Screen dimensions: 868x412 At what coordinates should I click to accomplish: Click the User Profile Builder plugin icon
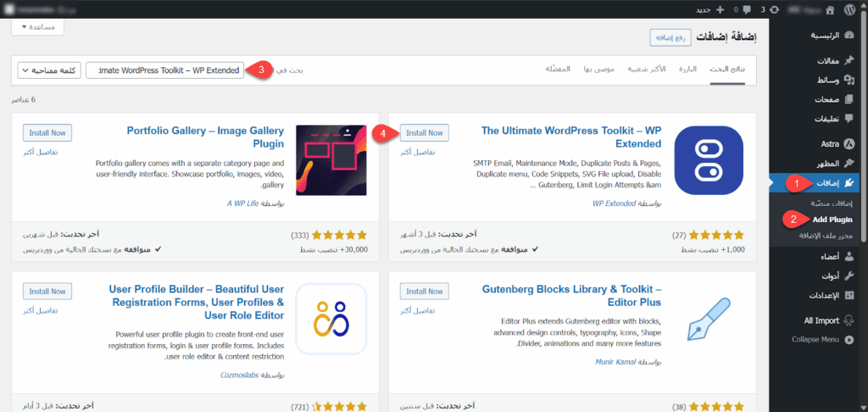pyautogui.click(x=331, y=319)
